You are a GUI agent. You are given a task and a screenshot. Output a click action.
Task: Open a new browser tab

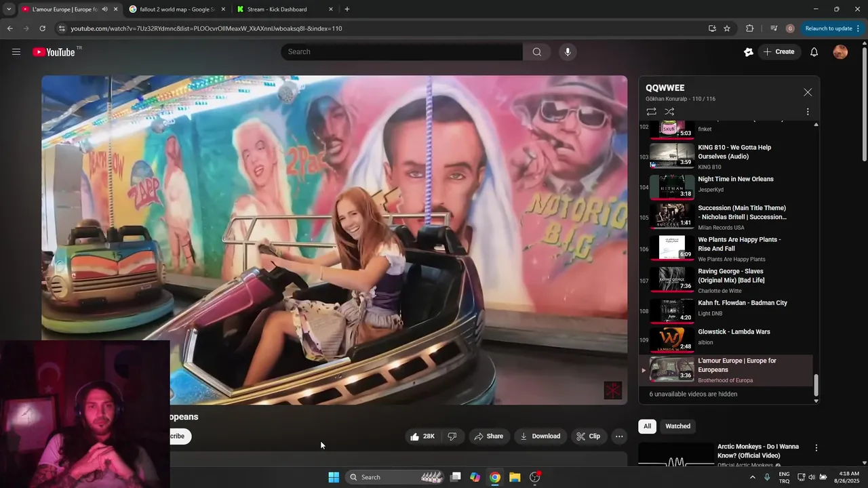[347, 9]
